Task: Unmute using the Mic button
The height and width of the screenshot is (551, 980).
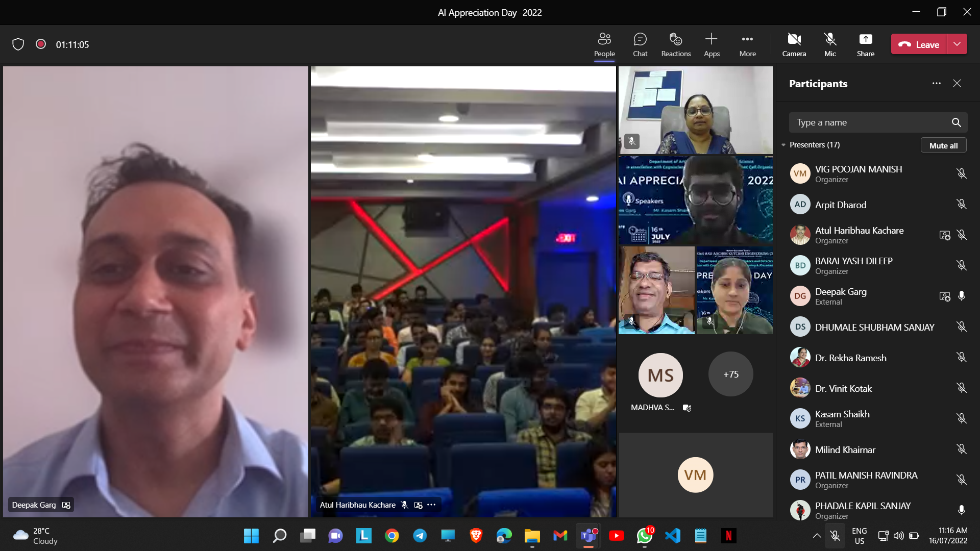Action: [x=830, y=44]
